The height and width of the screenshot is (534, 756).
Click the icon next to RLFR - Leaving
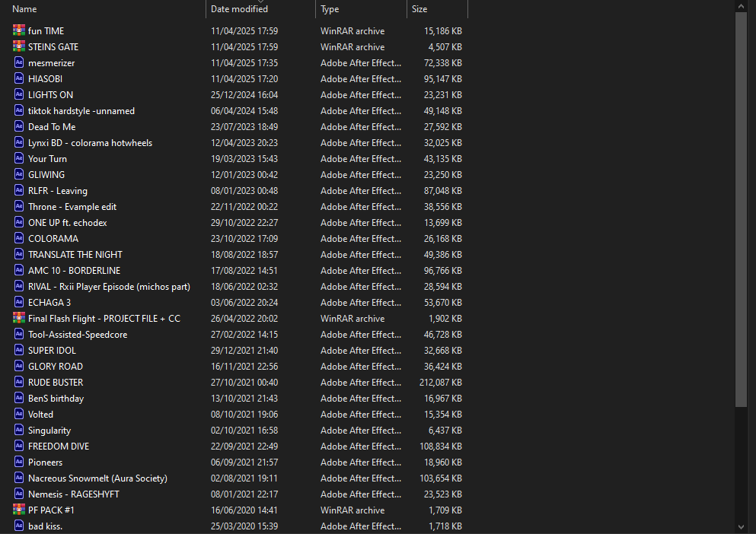tap(19, 190)
